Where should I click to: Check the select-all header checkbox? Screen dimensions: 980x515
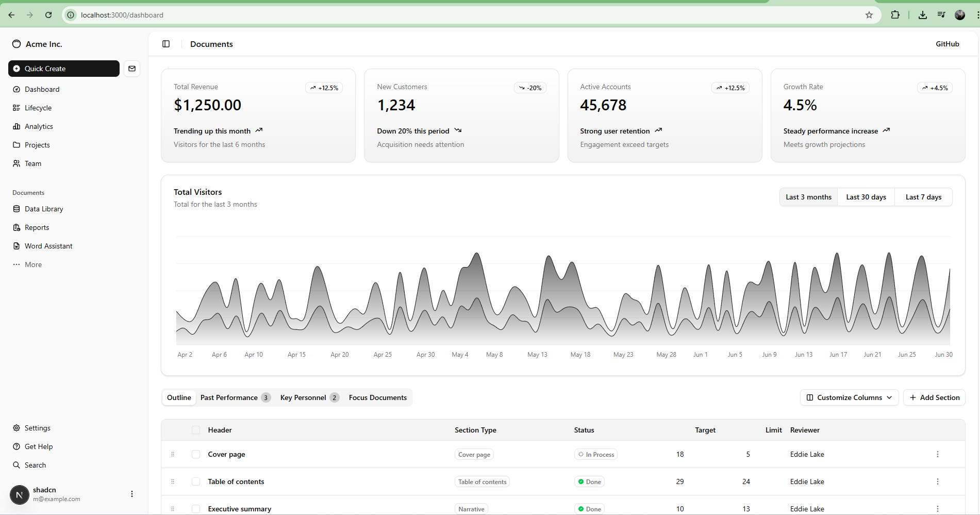pos(196,430)
